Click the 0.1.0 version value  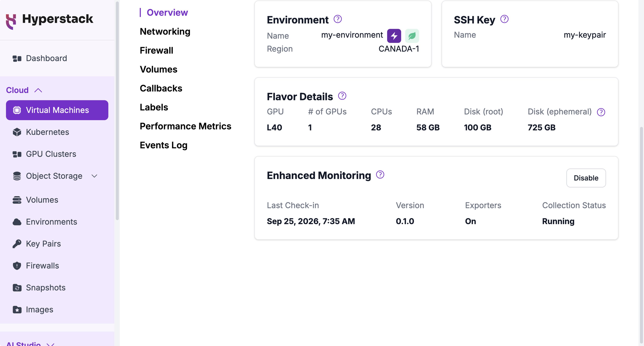pyautogui.click(x=405, y=221)
